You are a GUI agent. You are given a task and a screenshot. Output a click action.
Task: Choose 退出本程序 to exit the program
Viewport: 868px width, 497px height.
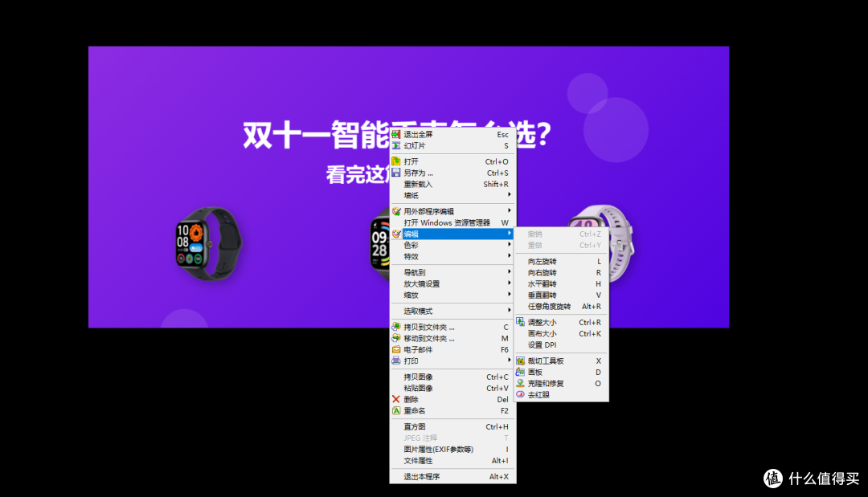[452, 477]
